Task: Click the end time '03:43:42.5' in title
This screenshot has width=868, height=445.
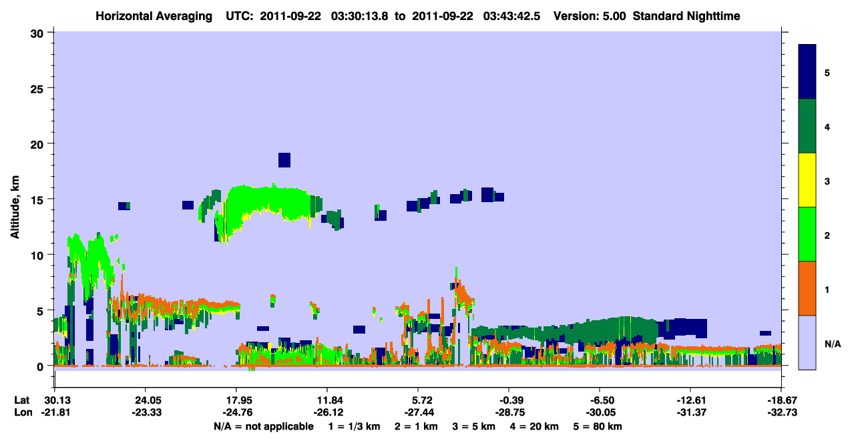Action: tap(512, 16)
